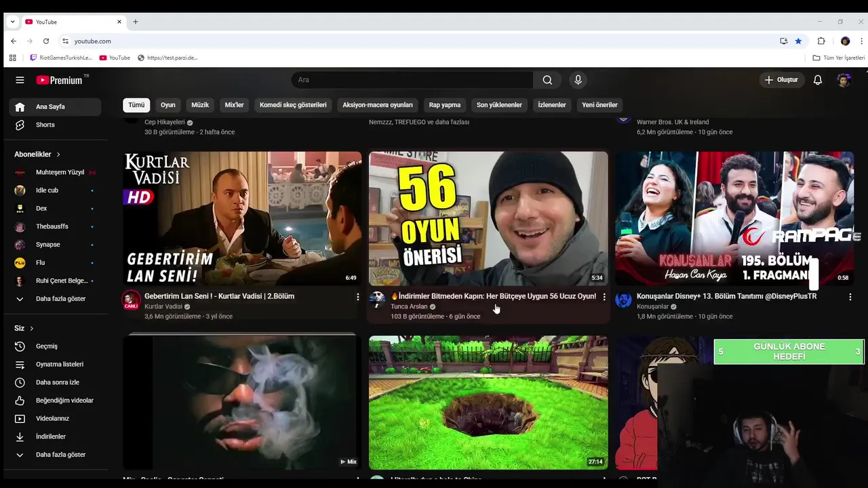The width and height of the screenshot is (868, 488).
Task: Select the Müzik filter chip
Action: [x=200, y=105]
